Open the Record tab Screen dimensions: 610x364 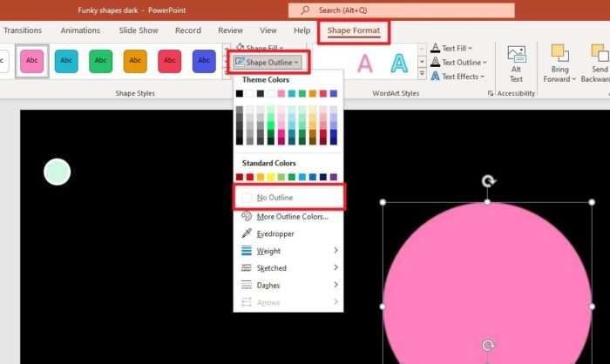pos(188,30)
